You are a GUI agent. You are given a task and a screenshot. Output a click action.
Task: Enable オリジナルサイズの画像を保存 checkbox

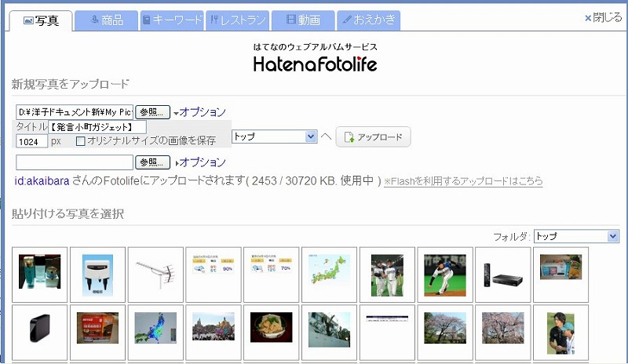pos(81,141)
